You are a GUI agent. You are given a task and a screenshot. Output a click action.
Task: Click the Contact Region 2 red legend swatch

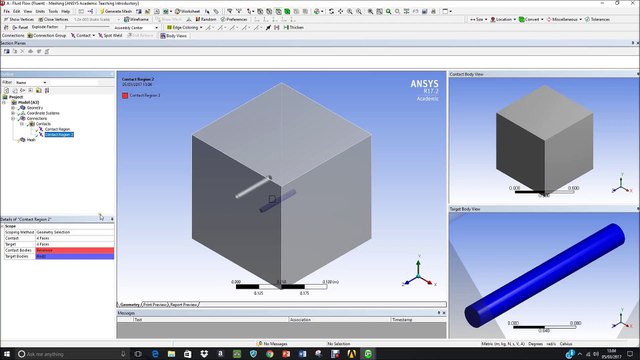click(x=125, y=96)
